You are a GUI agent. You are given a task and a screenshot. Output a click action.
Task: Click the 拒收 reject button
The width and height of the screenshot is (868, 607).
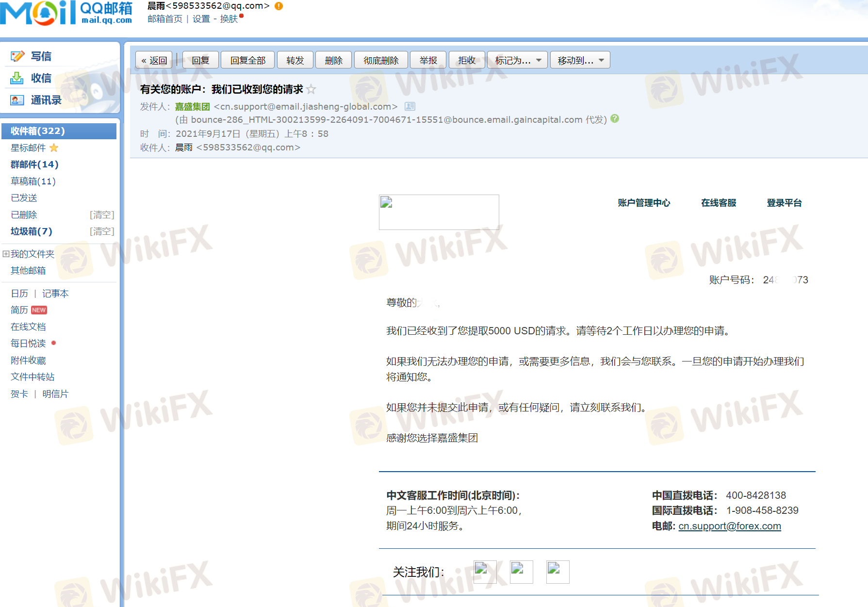coord(467,60)
